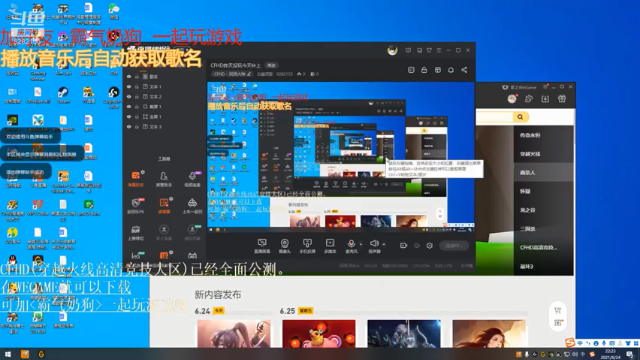Switch to the 6.24 date tab

pyautogui.click(x=209, y=311)
